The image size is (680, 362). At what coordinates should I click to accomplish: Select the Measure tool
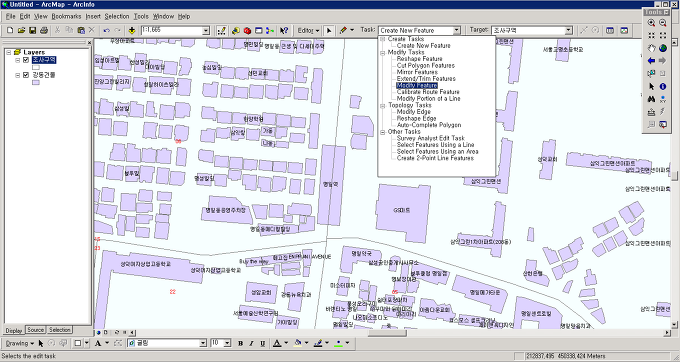point(651,112)
